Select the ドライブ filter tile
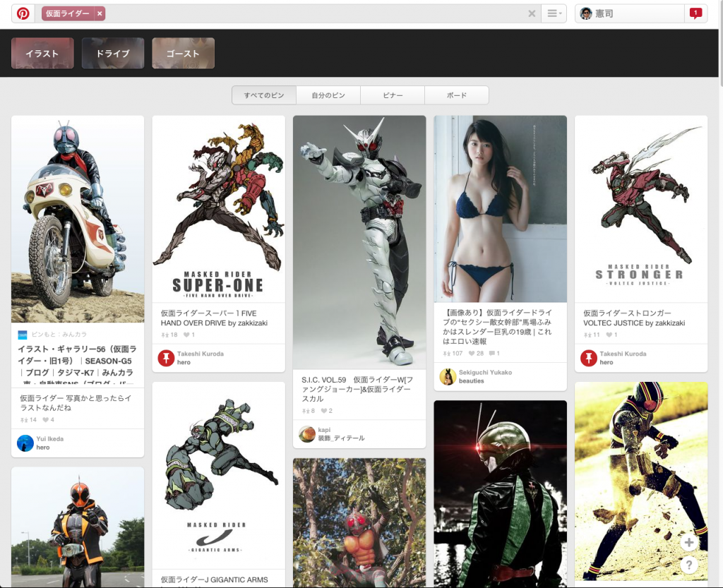Image resolution: width=723 pixels, height=588 pixels. tap(113, 53)
